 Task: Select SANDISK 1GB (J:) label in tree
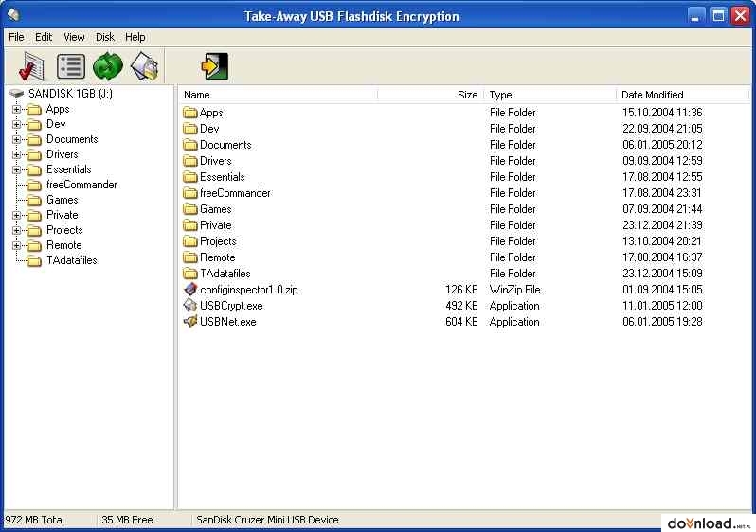coord(70,94)
